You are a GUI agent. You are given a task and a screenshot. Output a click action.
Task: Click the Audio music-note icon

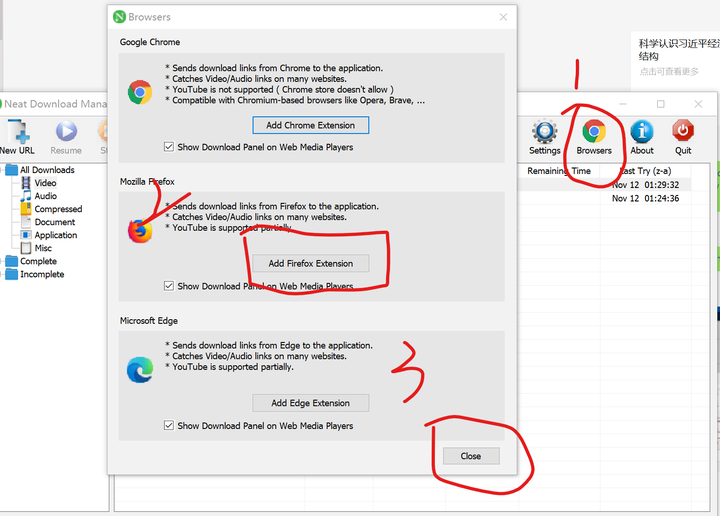(x=26, y=196)
